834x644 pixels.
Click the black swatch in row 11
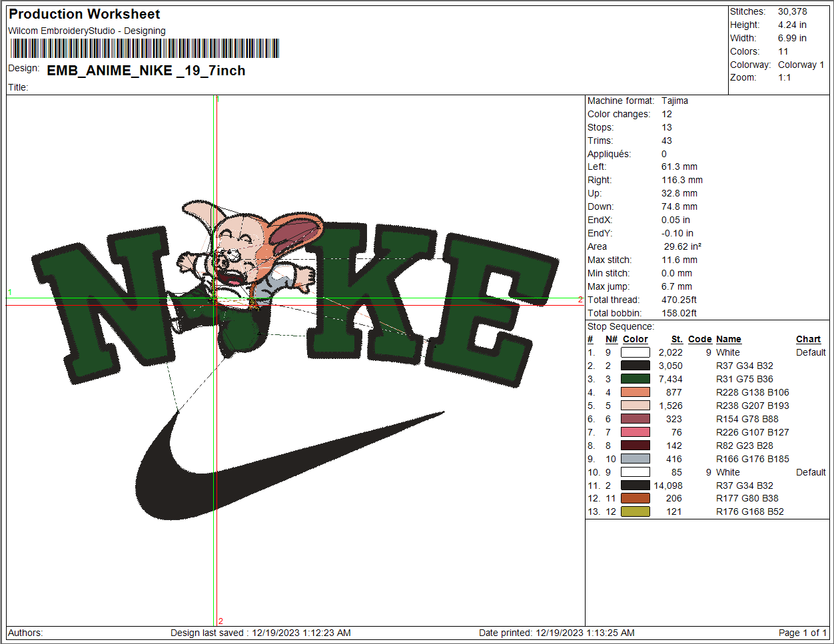pos(635,485)
